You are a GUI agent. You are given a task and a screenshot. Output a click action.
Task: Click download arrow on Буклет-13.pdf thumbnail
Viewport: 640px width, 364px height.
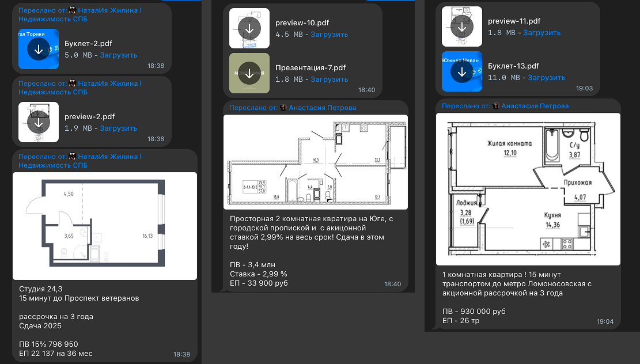point(462,71)
